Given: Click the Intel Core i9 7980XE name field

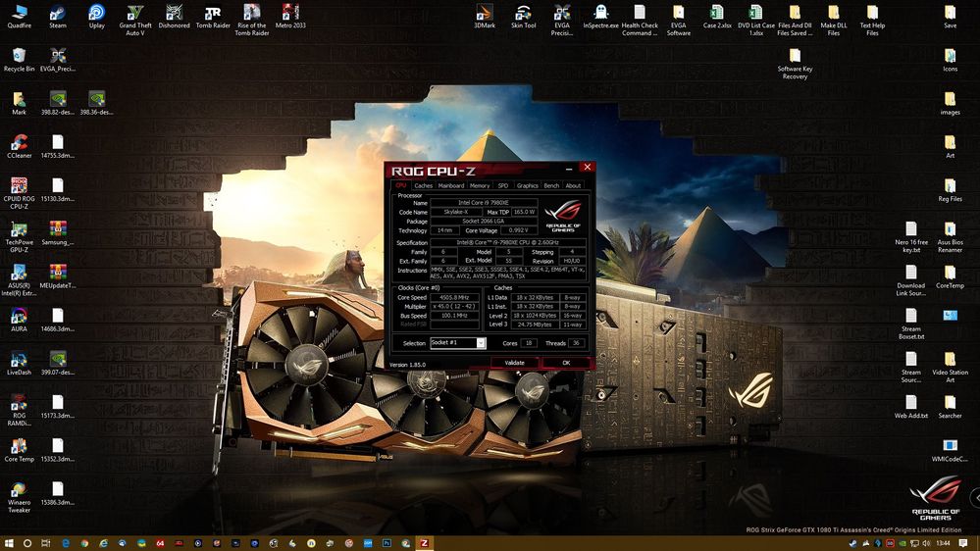Looking at the screenshot, I should pyautogui.click(x=484, y=202).
